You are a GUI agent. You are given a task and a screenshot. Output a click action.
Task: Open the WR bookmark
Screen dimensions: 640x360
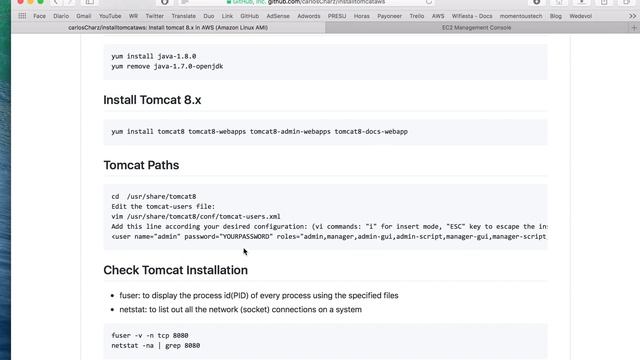(x=133, y=16)
